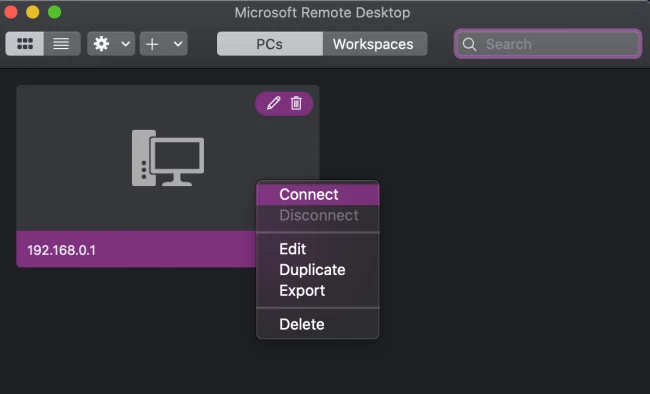
Task: Click the green macOS zoom window button
Action: 54,12
